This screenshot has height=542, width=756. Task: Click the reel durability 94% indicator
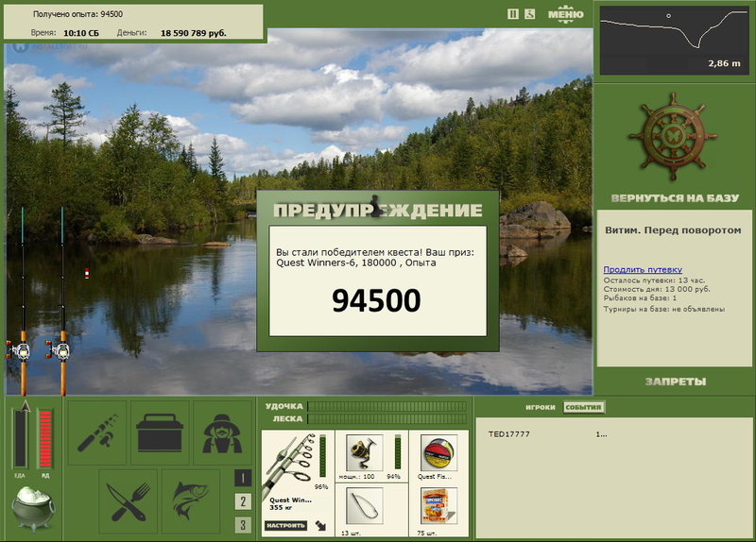(398, 453)
